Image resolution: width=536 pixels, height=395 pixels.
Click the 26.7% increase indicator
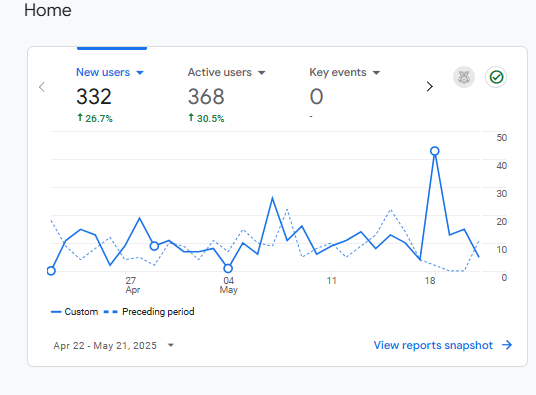(95, 118)
